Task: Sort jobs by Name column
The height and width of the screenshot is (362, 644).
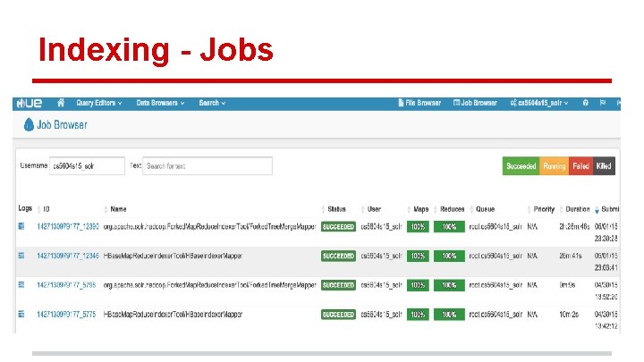Action: (x=118, y=209)
